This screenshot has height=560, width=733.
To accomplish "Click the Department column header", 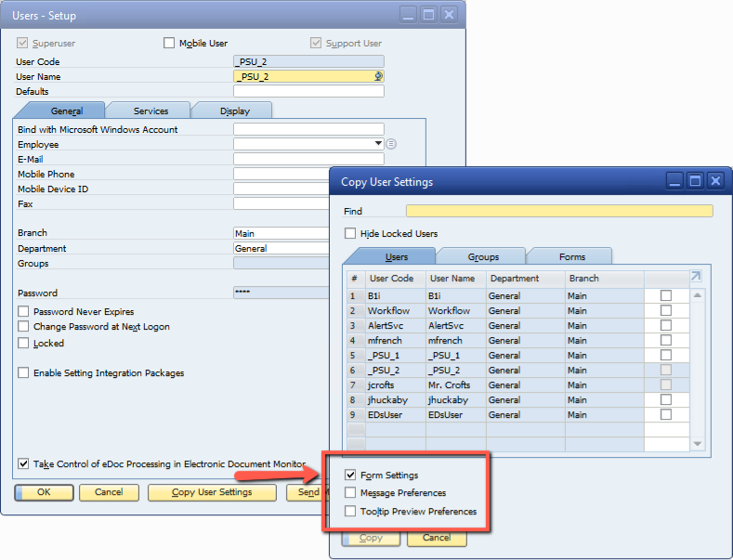I will coord(526,278).
